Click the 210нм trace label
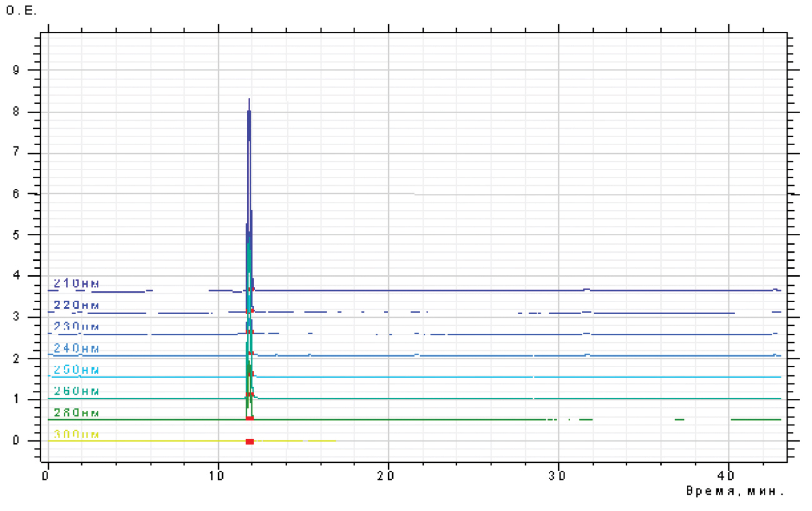Screen dimensions: 812x511 [x=76, y=283]
